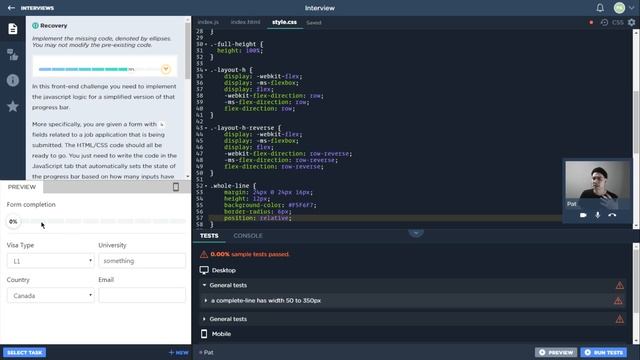Expand the complete-line width test
Viewport: 640px width, 360px height.
point(206,301)
